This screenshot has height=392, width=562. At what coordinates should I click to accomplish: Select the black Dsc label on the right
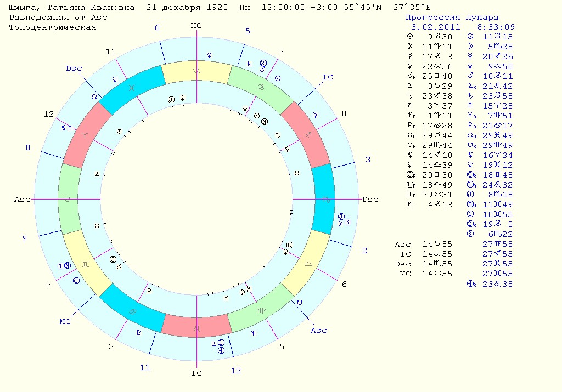click(370, 200)
